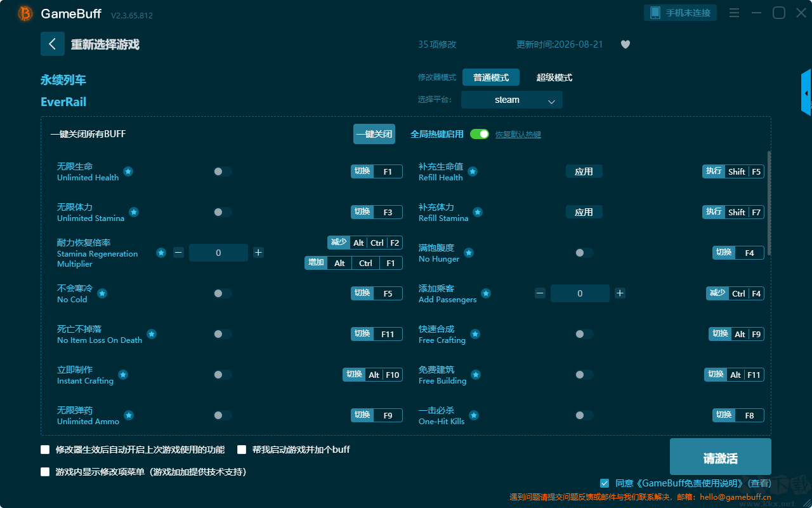Click the GameBuff logo icon
The image size is (812, 508).
pyautogui.click(x=25, y=13)
